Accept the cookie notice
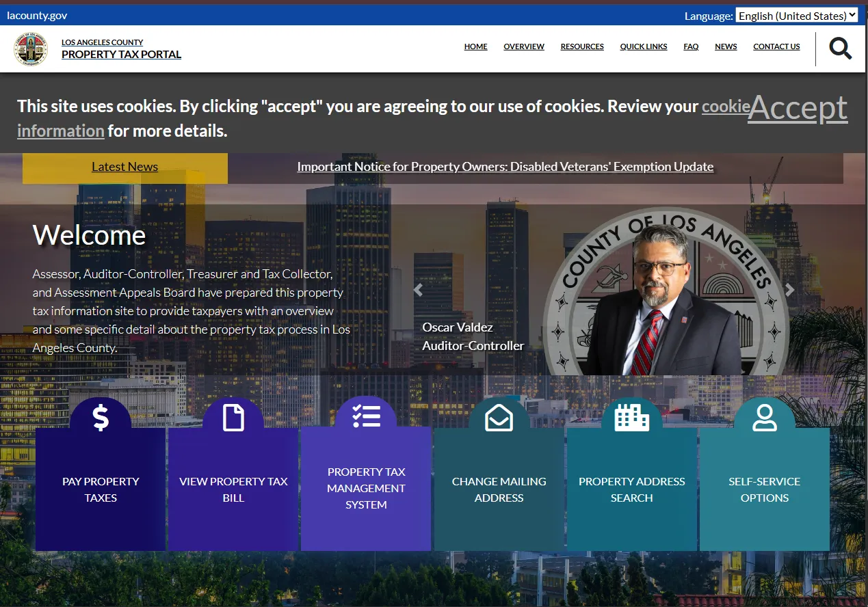 [x=798, y=109]
